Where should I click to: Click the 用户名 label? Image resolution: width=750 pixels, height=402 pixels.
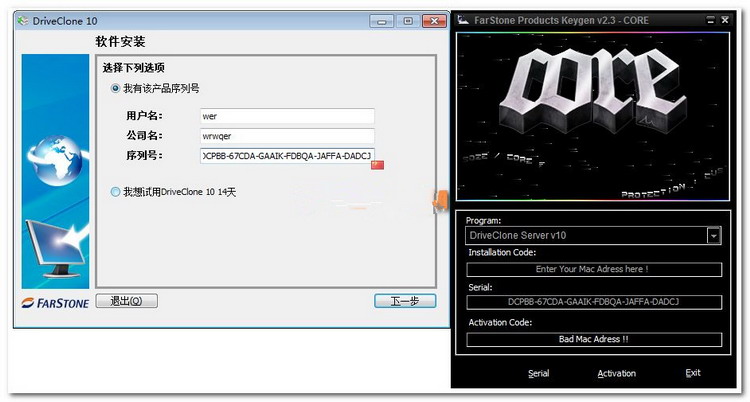coord(144,116)
